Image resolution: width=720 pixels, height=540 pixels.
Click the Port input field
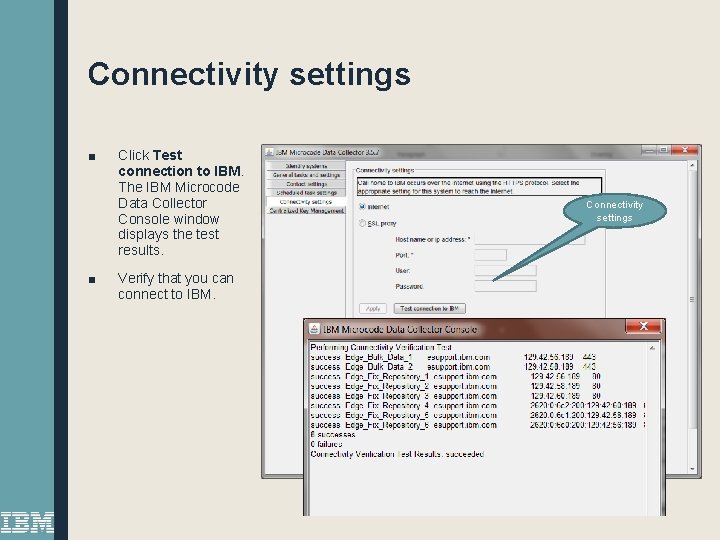point(490,255)
